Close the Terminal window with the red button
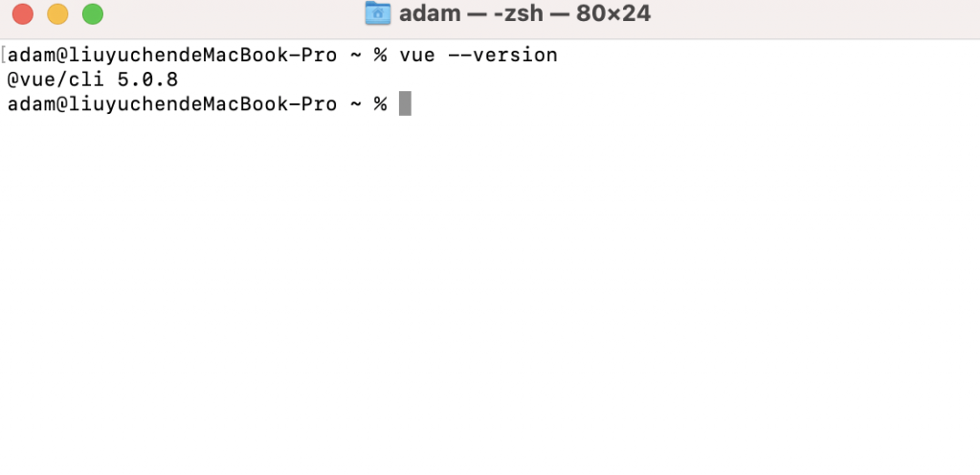980x475 pixels. [x=23, y=13]
